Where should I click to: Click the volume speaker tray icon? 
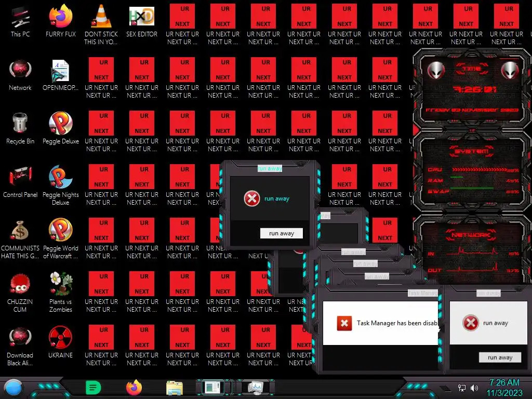pyautogui.click(x=474, y=388)
